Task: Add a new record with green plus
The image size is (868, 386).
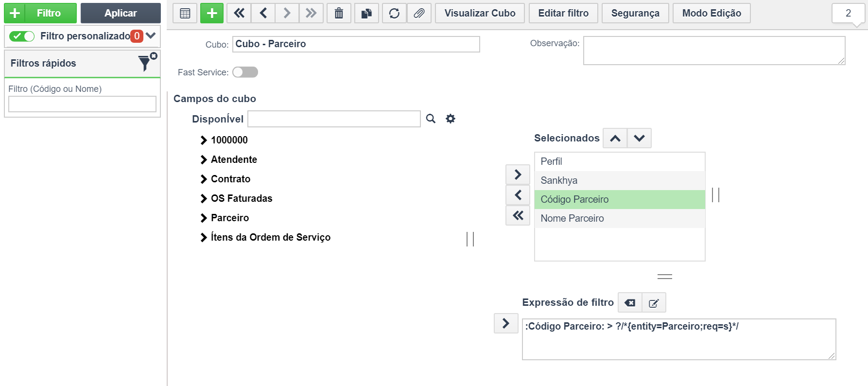Action: tap(212, 13)
